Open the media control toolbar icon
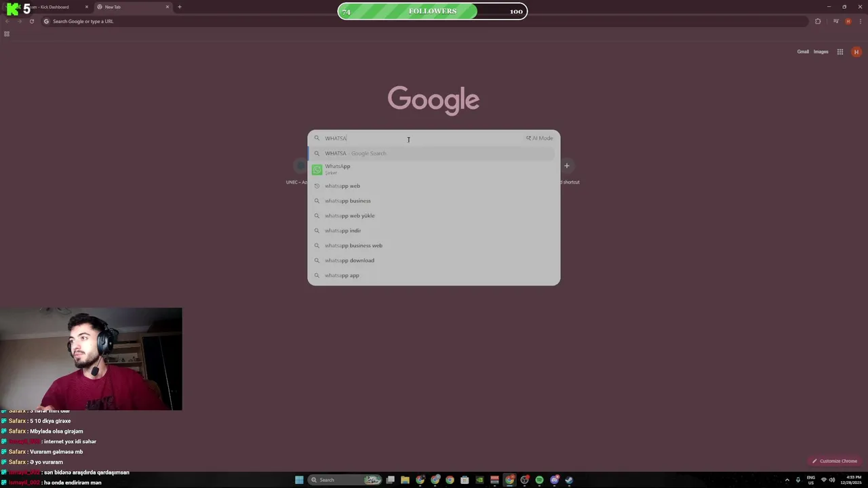This screenshot has width=868, height=488. pos(836,21)
